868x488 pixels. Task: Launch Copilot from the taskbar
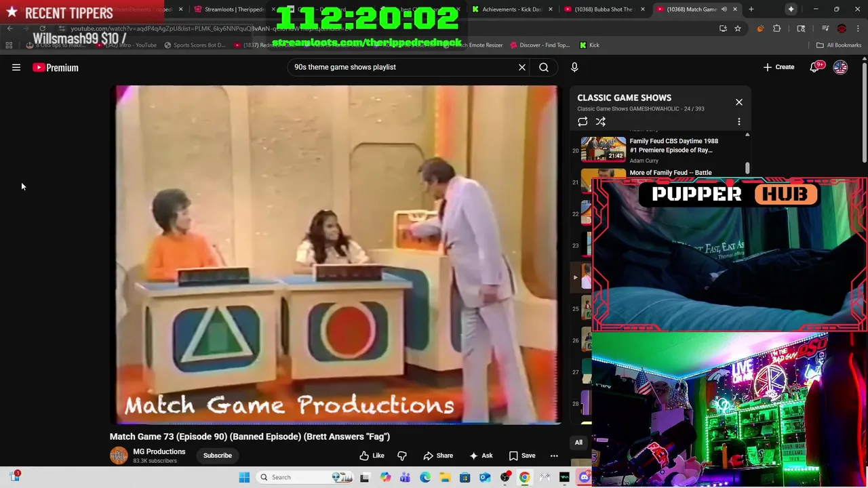coord(385,477)
